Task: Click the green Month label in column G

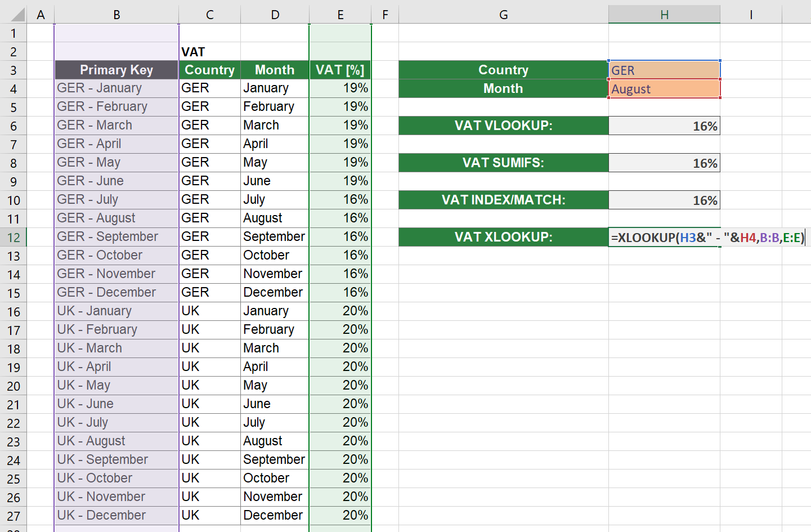Action: point(503,88)
